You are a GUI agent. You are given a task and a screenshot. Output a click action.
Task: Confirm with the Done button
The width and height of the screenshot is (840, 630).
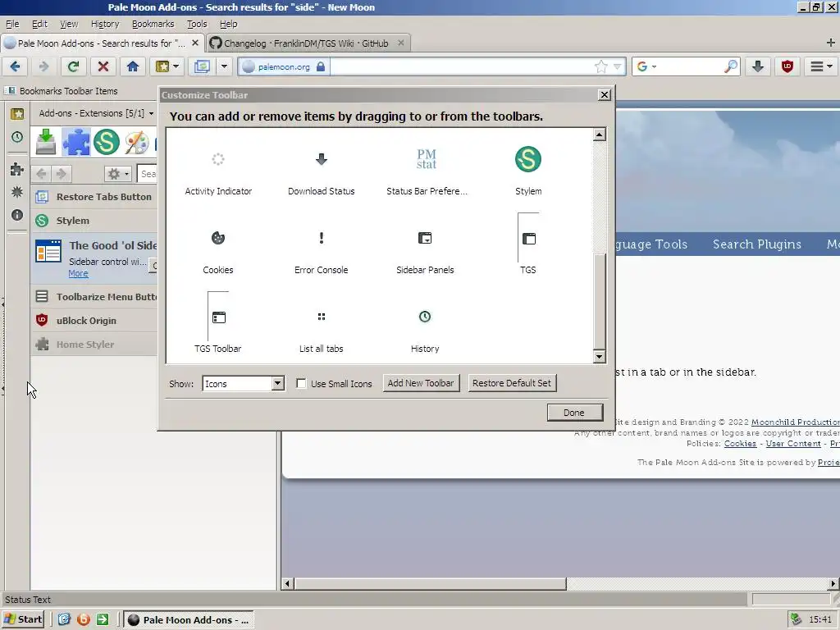pyautogui.click(x=575, y=413)
